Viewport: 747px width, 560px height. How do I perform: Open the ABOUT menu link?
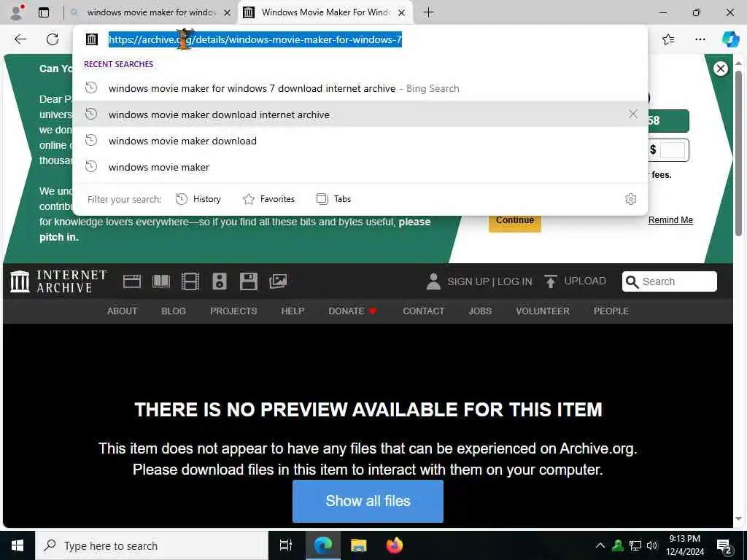122,311
